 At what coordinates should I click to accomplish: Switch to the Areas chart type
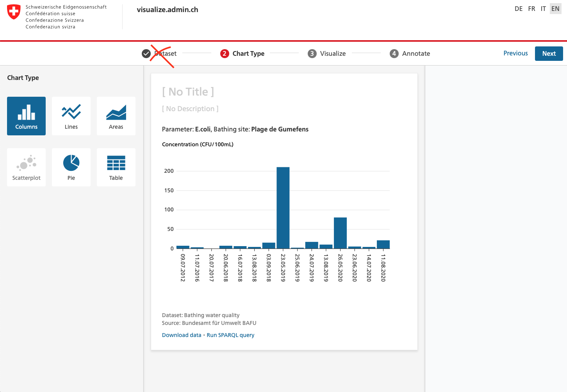[116, 116]
